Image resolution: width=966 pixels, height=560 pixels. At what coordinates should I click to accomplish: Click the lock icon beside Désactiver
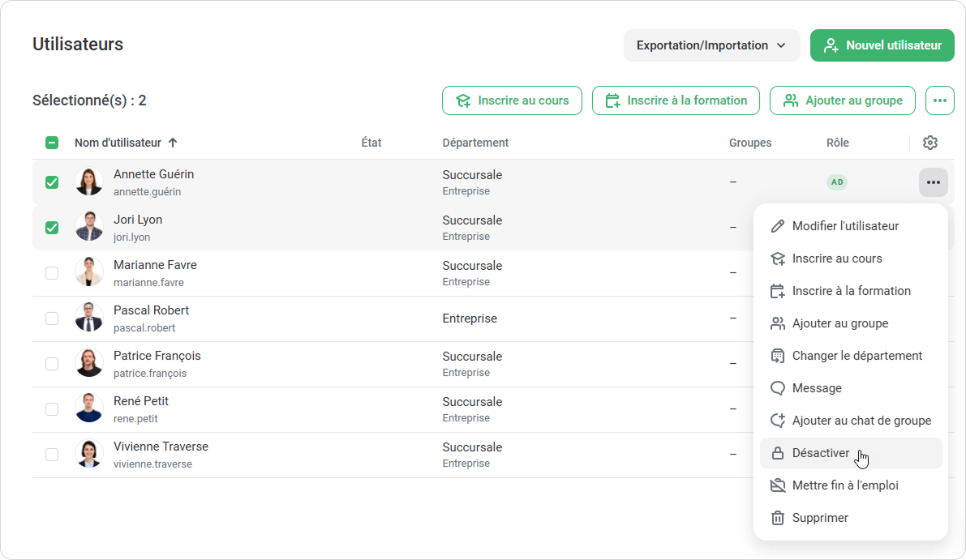(777, 453)
